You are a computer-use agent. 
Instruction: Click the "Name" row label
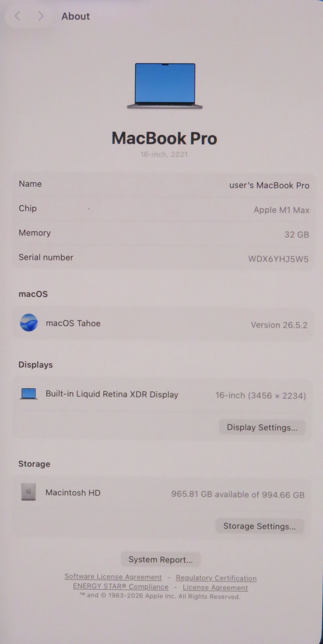pos(30,184)
